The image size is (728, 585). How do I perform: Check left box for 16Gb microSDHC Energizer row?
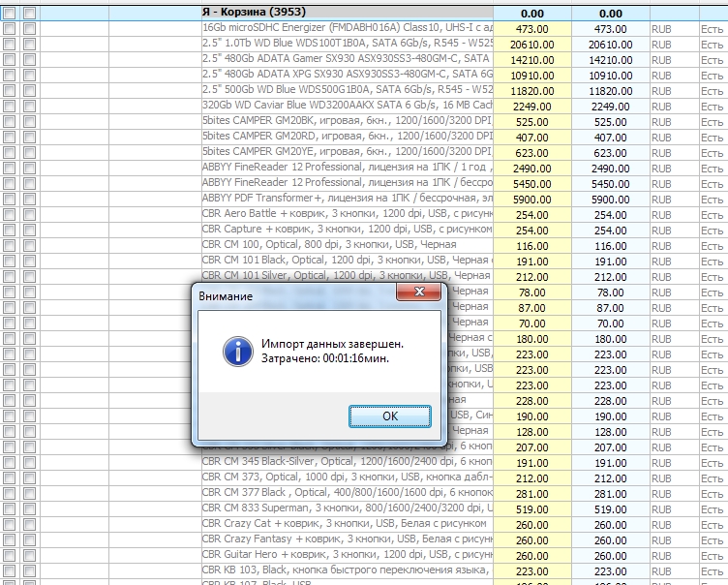[x=9, y=29]
